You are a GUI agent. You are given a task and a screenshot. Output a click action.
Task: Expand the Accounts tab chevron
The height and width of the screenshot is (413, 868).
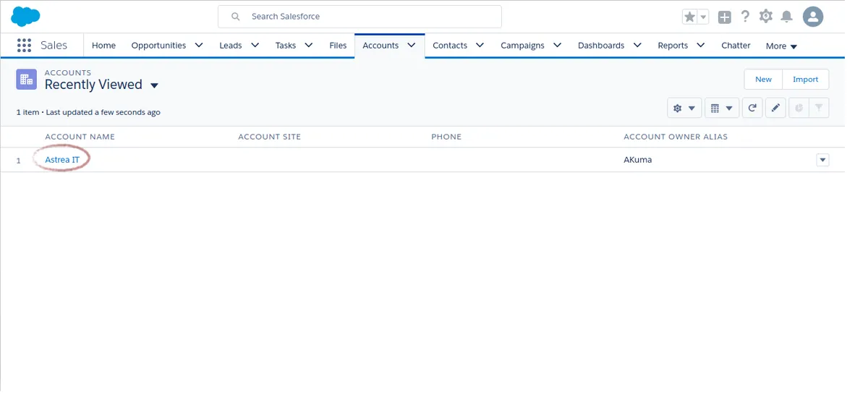412,45
